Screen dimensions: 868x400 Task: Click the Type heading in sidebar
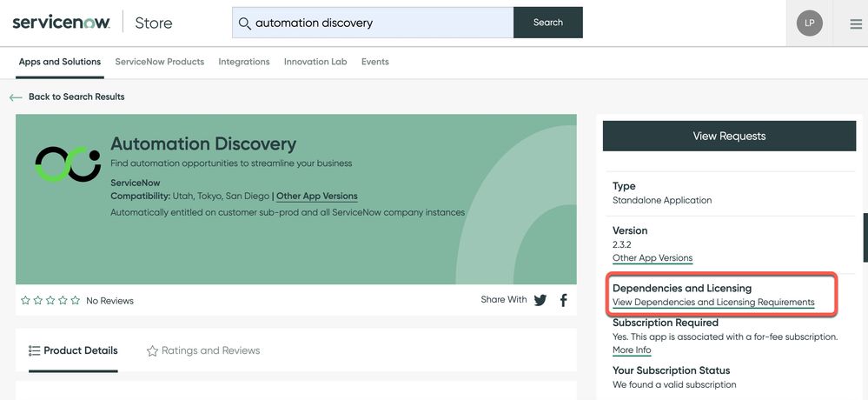624,186
